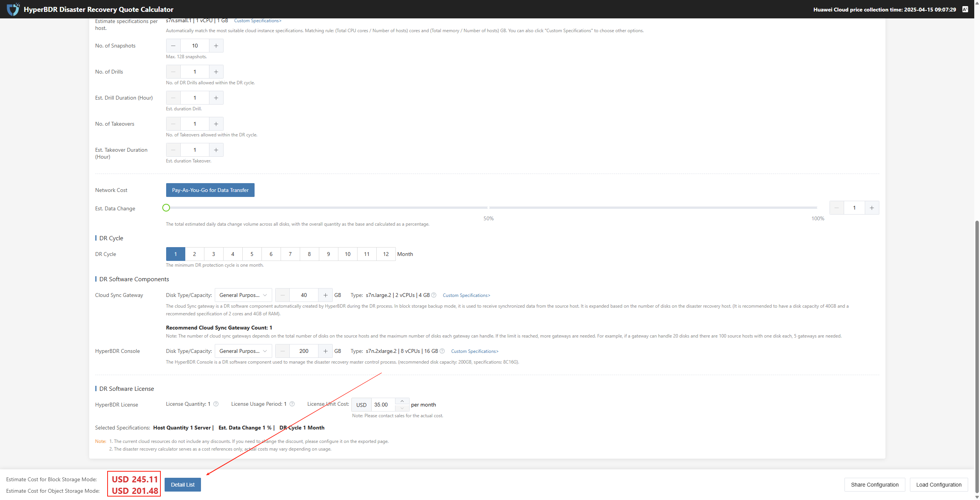The height and width of the screenshot is (500, 980).
Task: Decrease Cloud Sync Gateway disk capacity
Action: pyautogui.click(x=283, y=295)
